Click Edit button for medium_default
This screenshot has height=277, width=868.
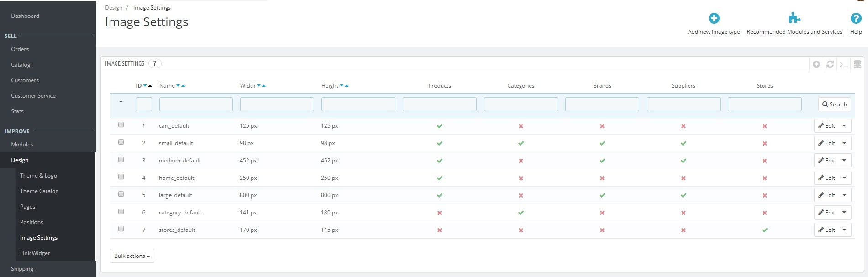[x=826, y=161]
